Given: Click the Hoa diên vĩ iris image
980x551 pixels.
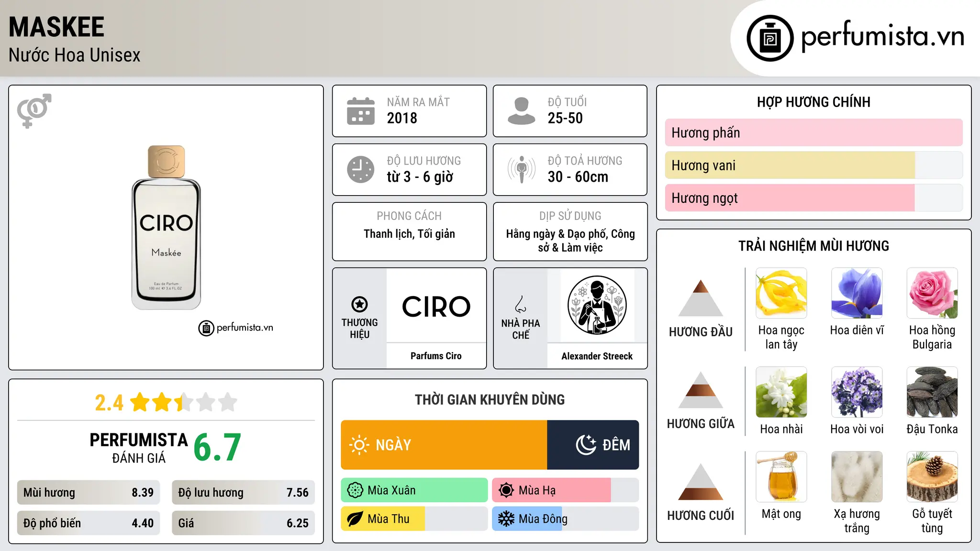Looking at the screenshot, I should coord(857,293).
